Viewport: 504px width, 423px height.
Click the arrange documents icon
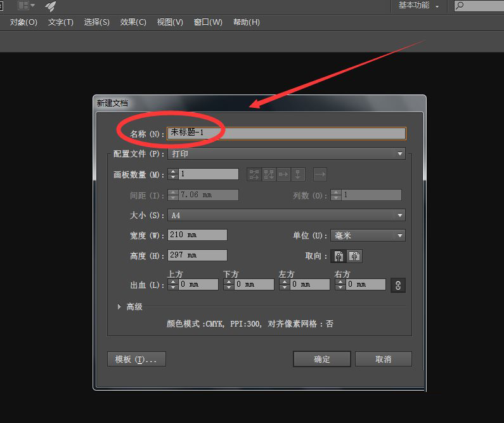coord(26,6)
